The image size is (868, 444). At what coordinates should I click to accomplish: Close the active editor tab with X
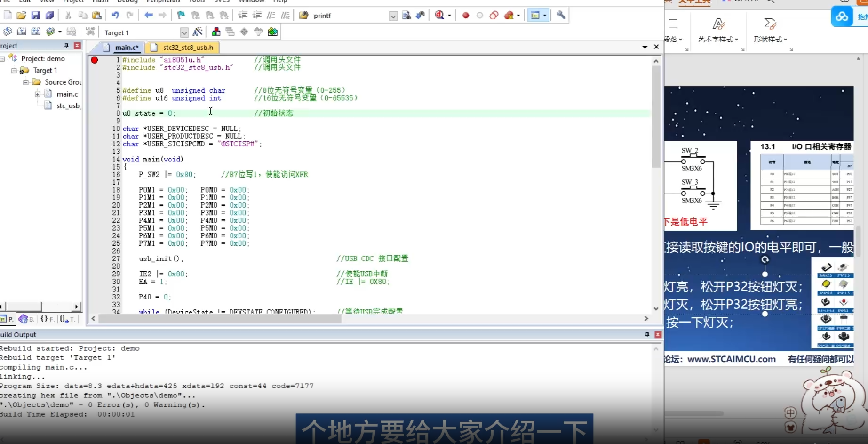click(656, 47)
